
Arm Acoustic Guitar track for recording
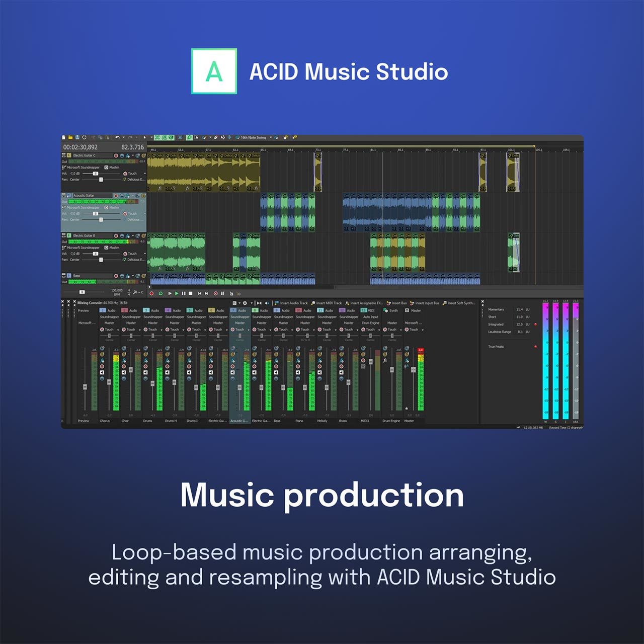point(116,196)
